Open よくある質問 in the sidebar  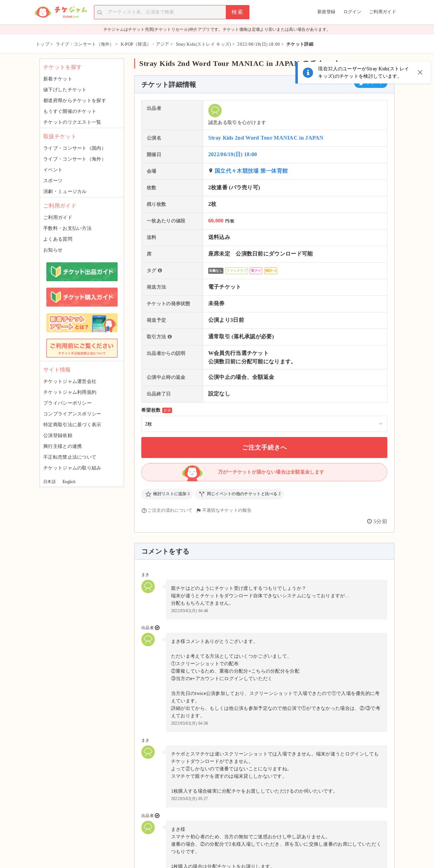pyautogui.click(x=57, y=239)
